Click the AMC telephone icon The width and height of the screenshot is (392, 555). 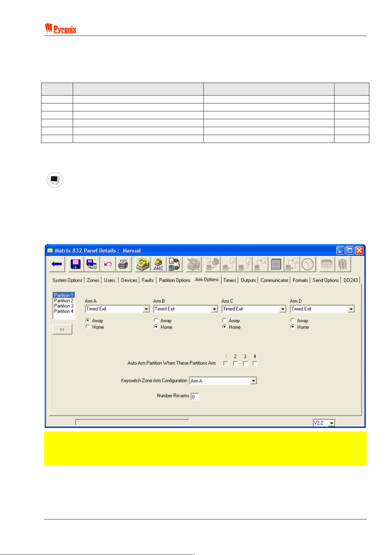click(158, 264)
